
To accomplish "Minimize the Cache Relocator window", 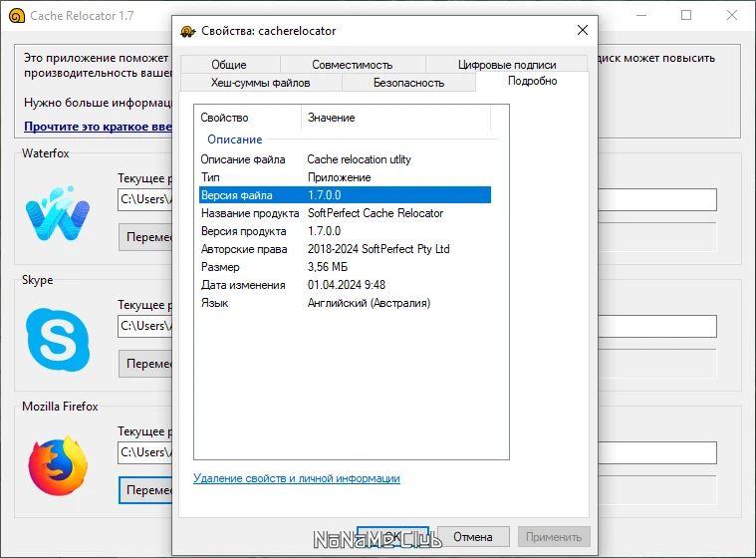I will click(641, 15).
